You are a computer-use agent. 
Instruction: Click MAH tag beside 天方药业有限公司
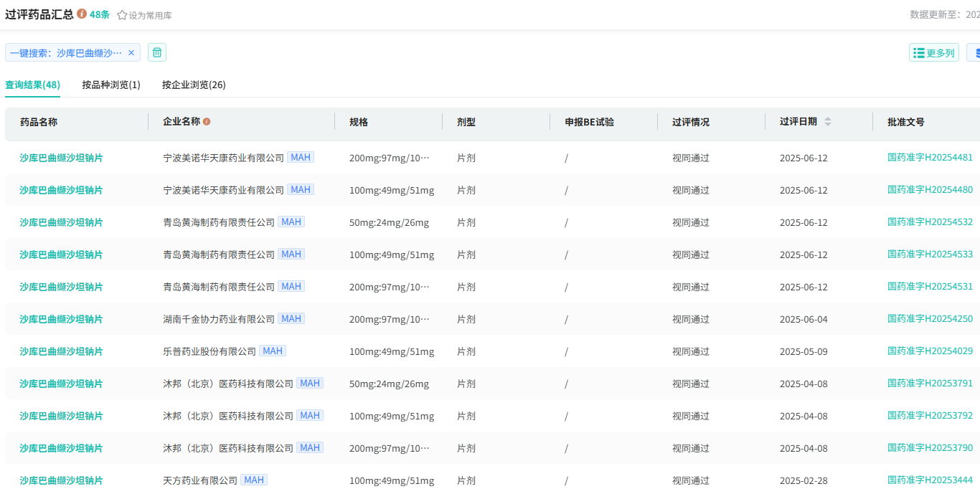254,480
